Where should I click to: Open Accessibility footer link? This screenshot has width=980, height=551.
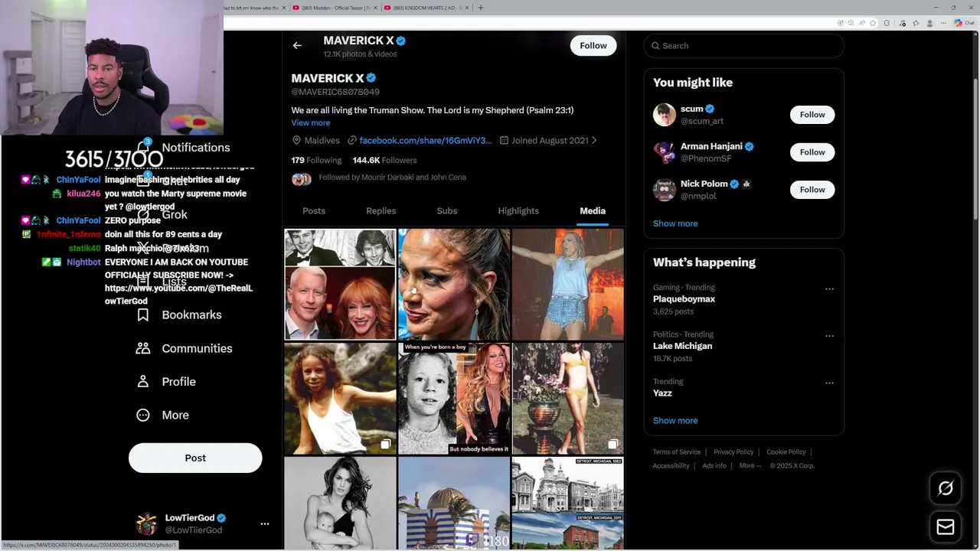pos(671,466)
